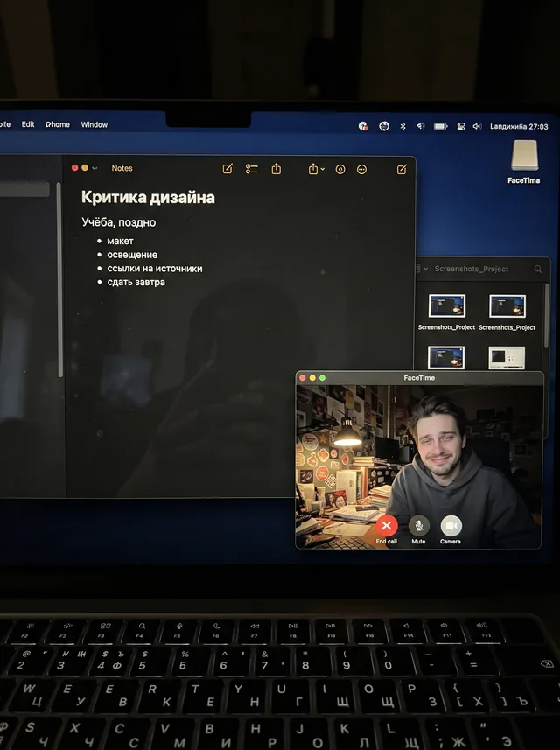Viewport: 560px width, 750px height.
Task: Expand the chevron beside Notes window controls
Action: [x=94, y=168]
